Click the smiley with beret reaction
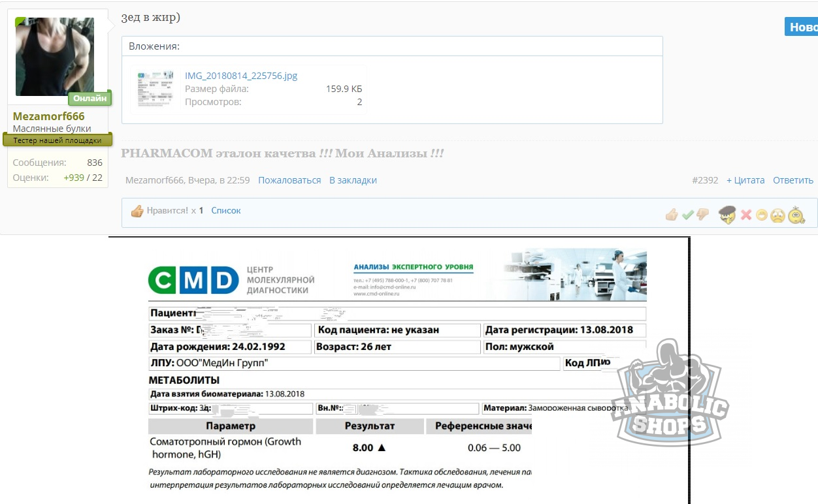 (x=728, y=215)
